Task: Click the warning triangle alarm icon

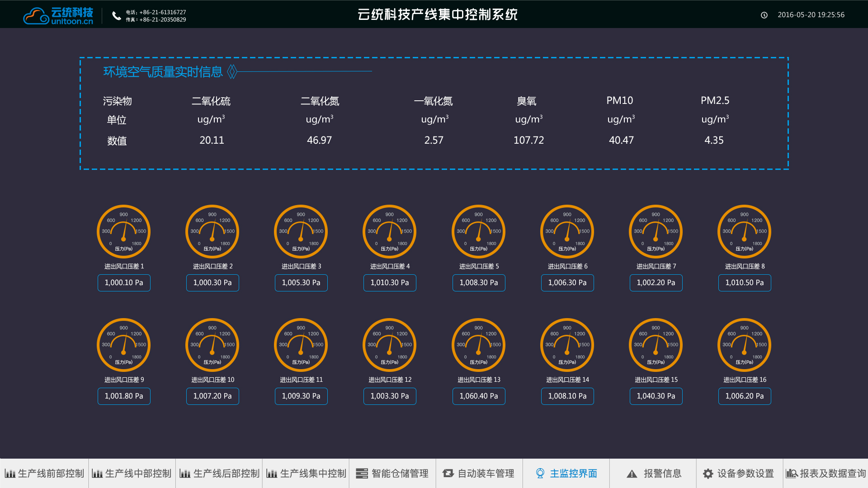Action: [632, 474]
